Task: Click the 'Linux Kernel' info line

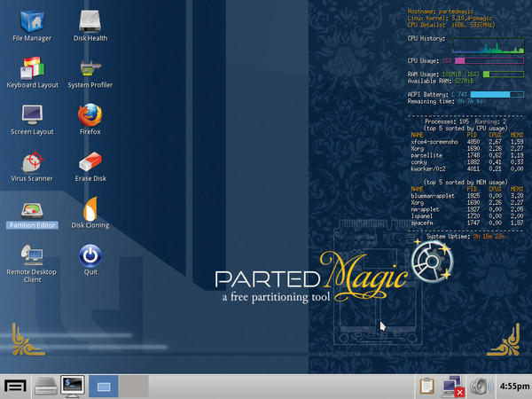Action: pos(450,19)
